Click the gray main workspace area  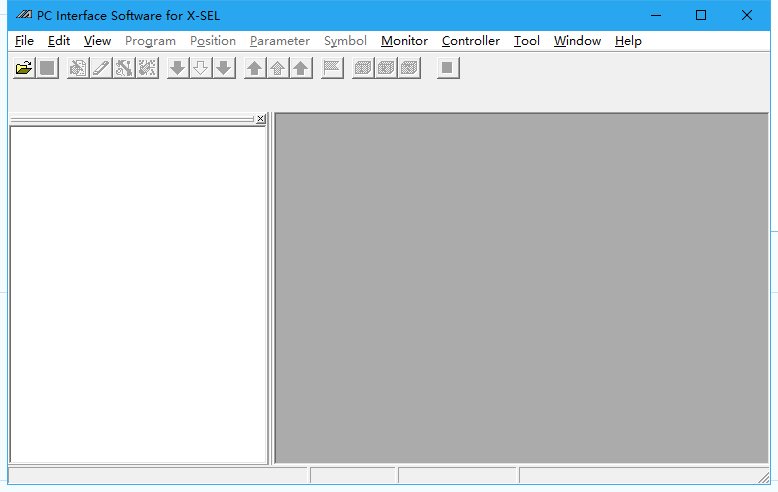pyautogui.click(x=521, y=288)
